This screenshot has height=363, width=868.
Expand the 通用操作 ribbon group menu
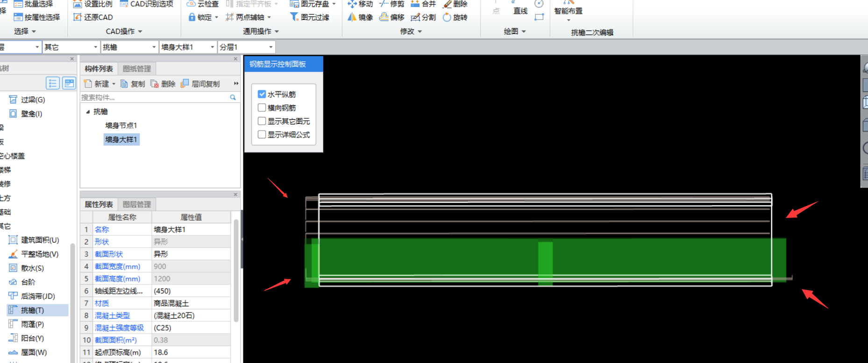tap(261, 31)
